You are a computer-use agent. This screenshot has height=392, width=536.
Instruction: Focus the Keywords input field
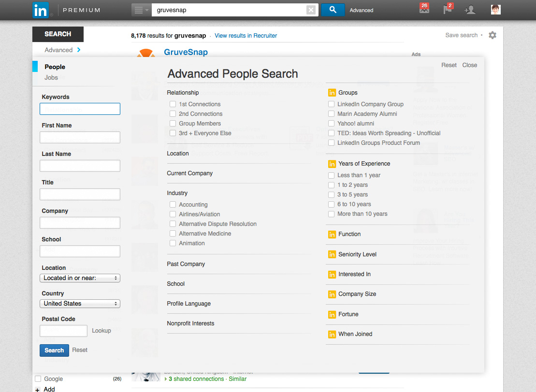click(x=80, y=109)
